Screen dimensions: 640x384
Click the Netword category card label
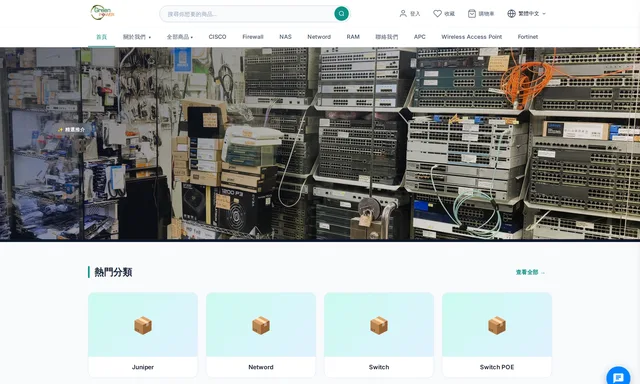click(x=261, y=367)
